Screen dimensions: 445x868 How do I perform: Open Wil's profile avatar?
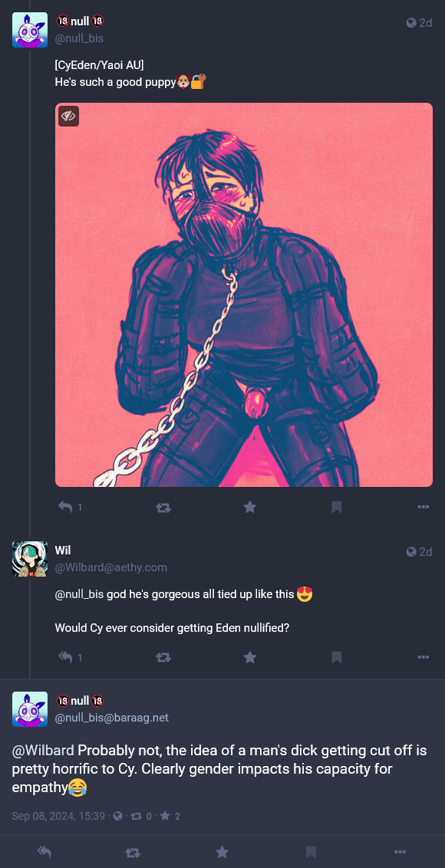(30, 559)
